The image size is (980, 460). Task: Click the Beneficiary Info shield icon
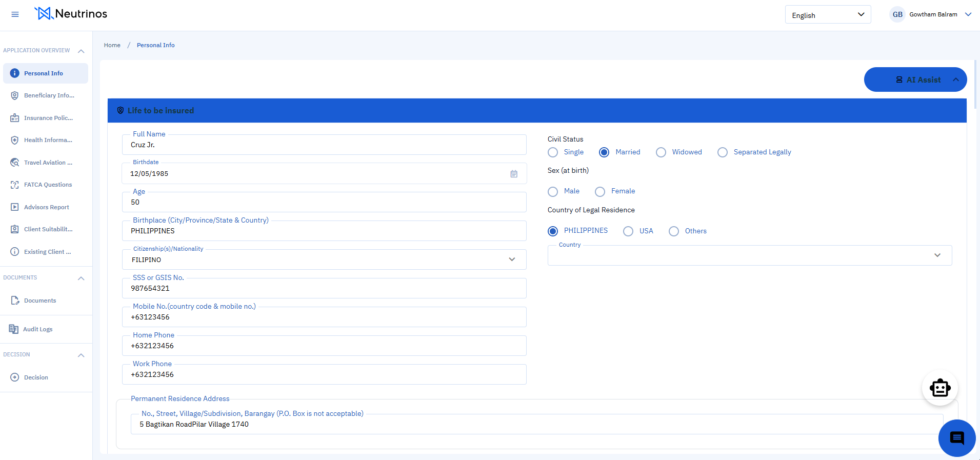pyautogui.click(x=14, y=95)
